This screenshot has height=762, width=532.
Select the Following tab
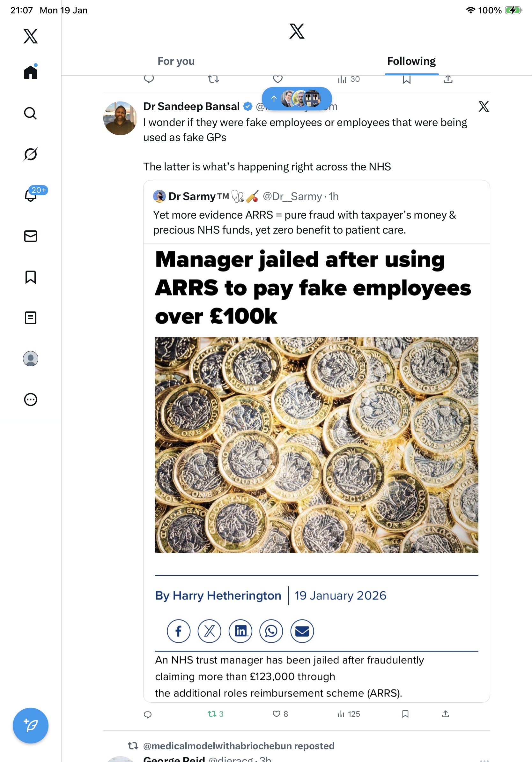coord(411,61)
